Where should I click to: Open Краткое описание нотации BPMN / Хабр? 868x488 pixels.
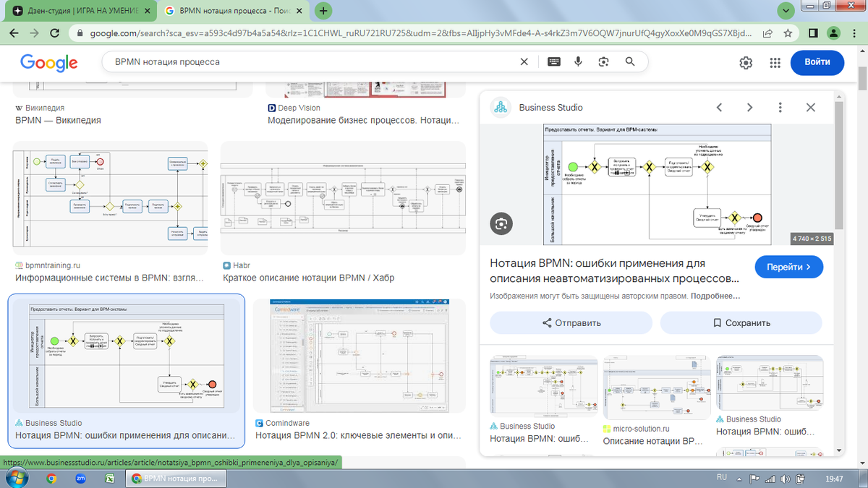308,278
